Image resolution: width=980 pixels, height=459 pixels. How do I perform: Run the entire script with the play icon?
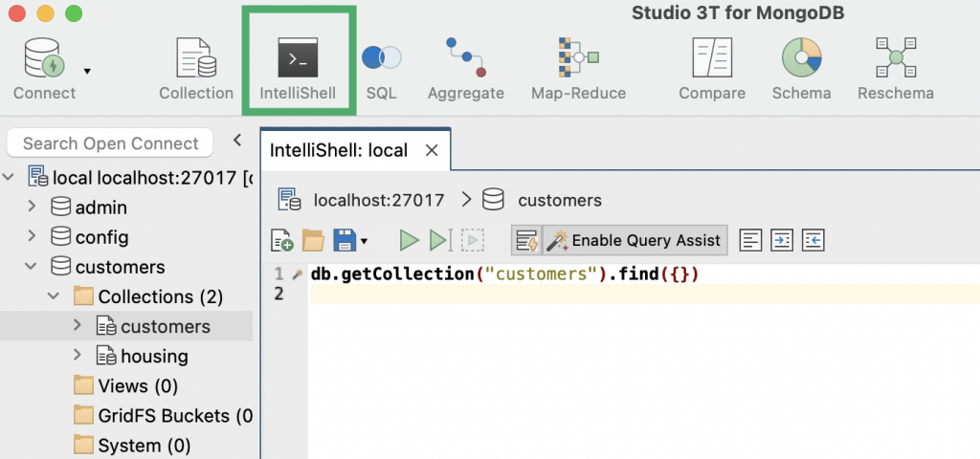[409, 240]
